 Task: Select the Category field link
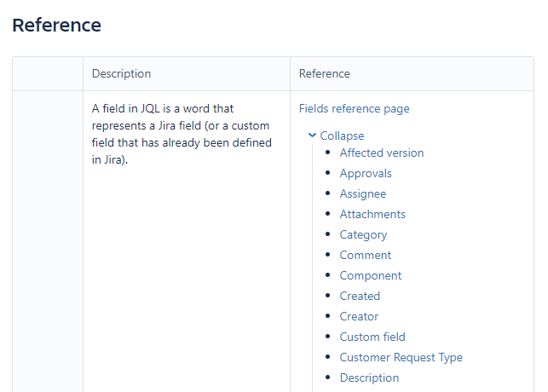363,234
